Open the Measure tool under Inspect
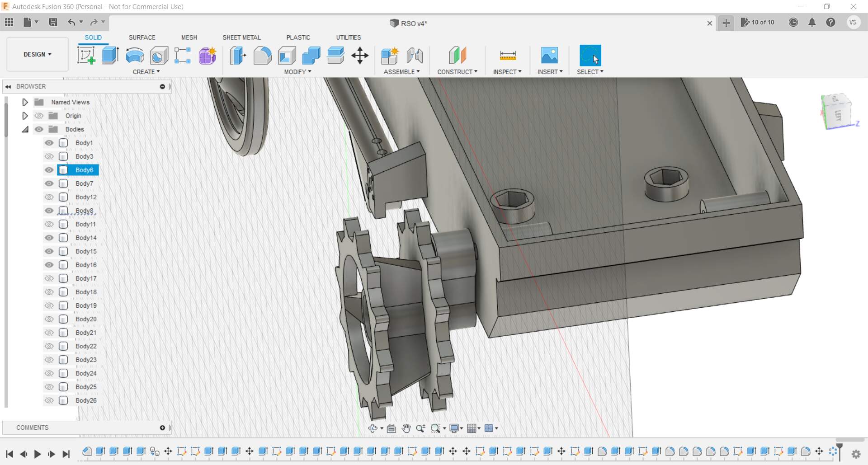This screenshot has width=868, height=465. pyautogui.click(x=507, y=56)
